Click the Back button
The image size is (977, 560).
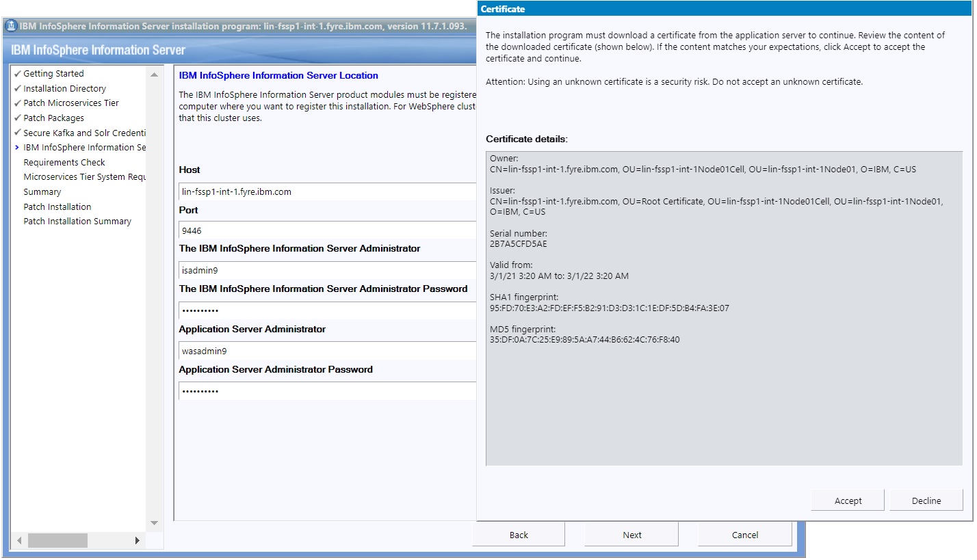click(519, 535)
